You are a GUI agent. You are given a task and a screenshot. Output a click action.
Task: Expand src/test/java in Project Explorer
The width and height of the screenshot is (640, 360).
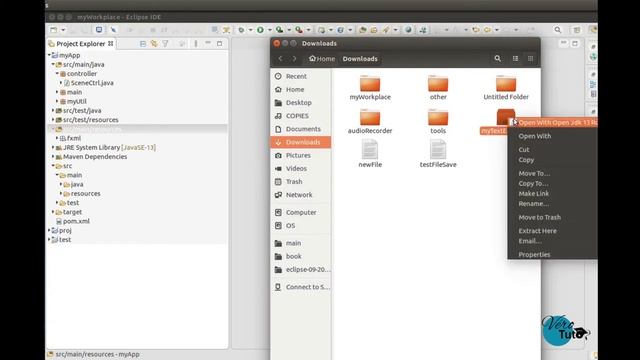pos(53,111)
